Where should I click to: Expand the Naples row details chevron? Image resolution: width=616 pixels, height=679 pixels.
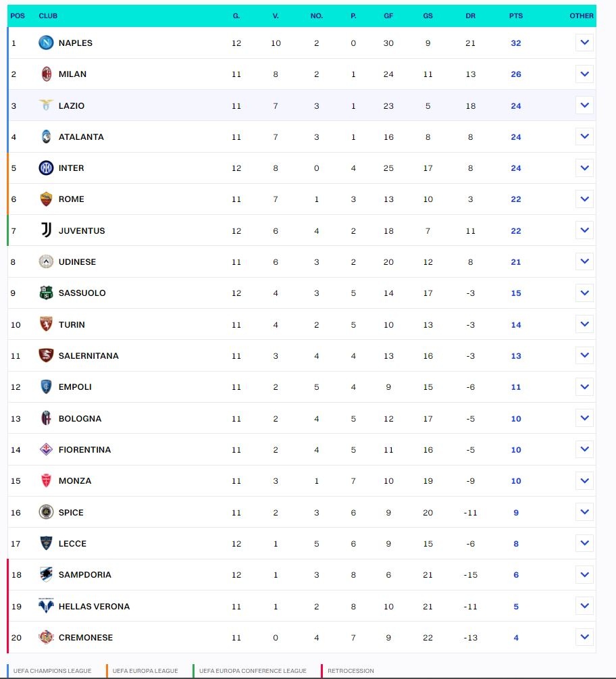tap(584, 43)
